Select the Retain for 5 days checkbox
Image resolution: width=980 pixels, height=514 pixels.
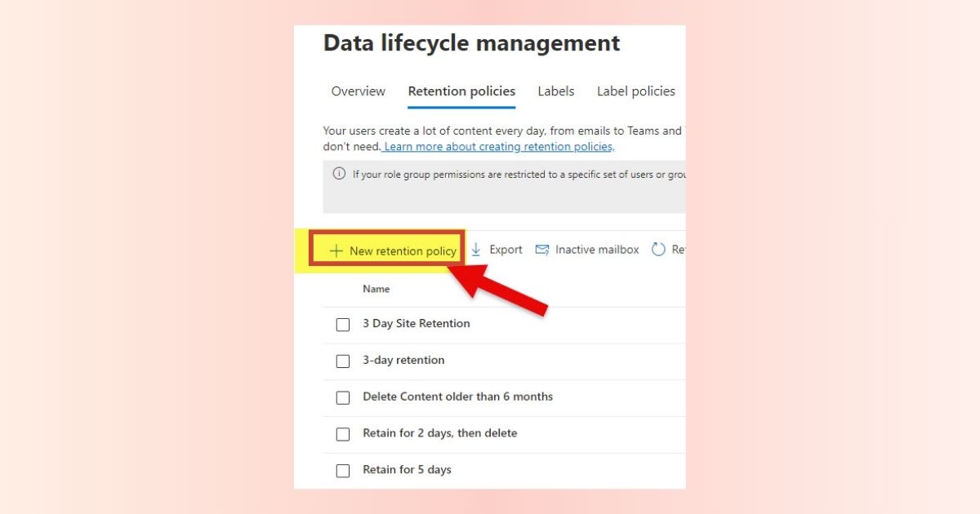click(343, 471)
